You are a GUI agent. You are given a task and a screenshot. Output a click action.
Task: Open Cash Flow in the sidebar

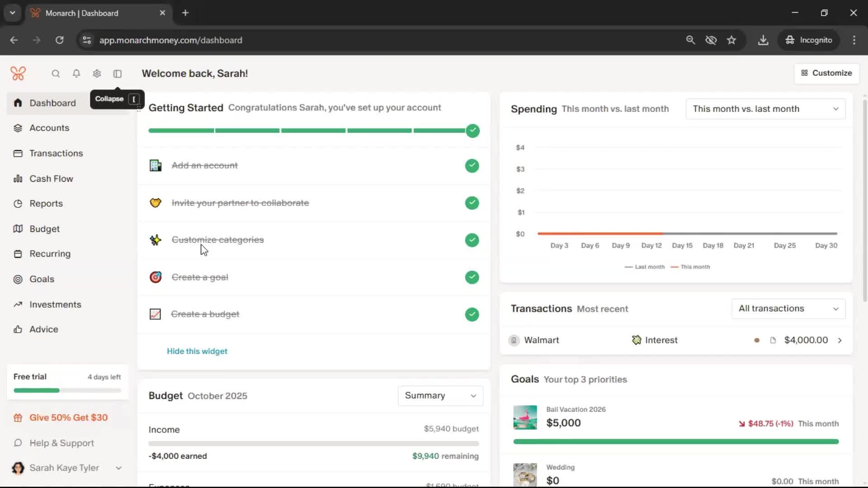51,178
